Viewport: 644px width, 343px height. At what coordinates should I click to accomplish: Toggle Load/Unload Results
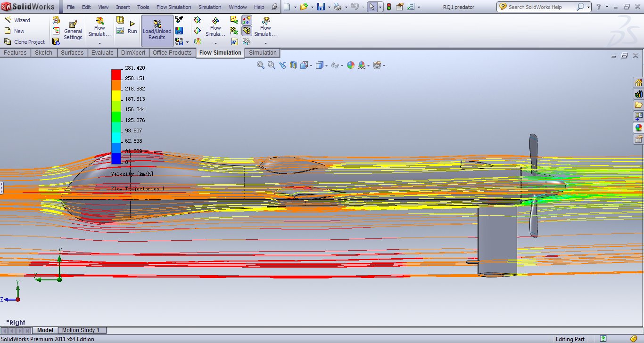(157, 31)
